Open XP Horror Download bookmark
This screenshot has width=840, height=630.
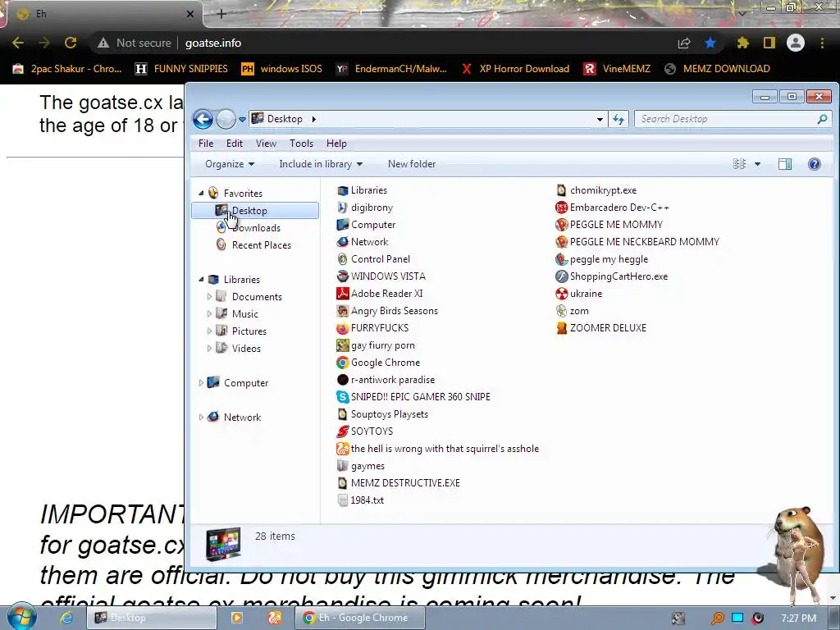pyautogui.click(x=515, y=69)
